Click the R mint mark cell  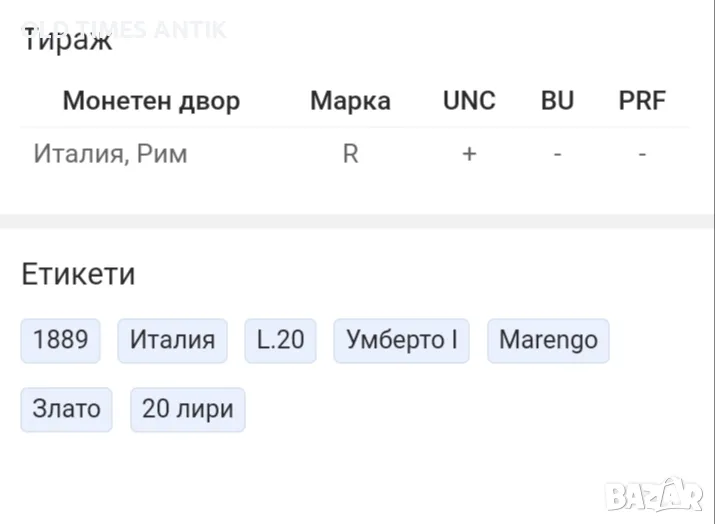click(350, 155)
